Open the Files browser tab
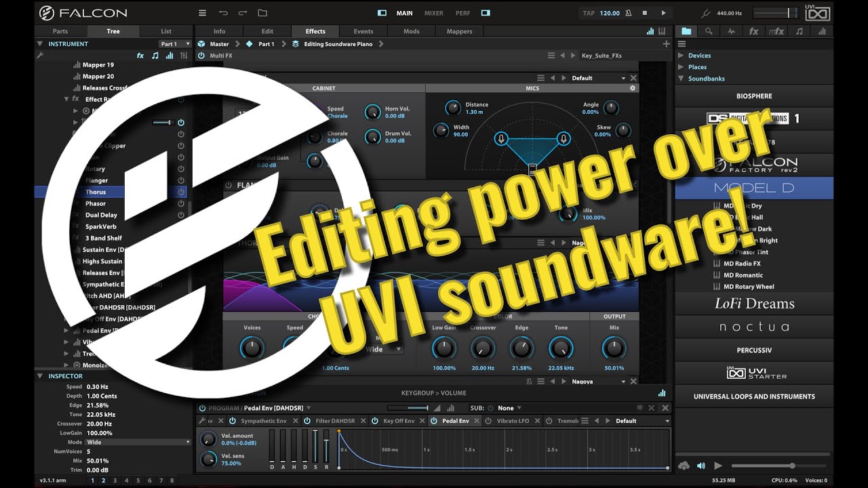The height and width of the screenshot is (488, 868). point(686,31)
